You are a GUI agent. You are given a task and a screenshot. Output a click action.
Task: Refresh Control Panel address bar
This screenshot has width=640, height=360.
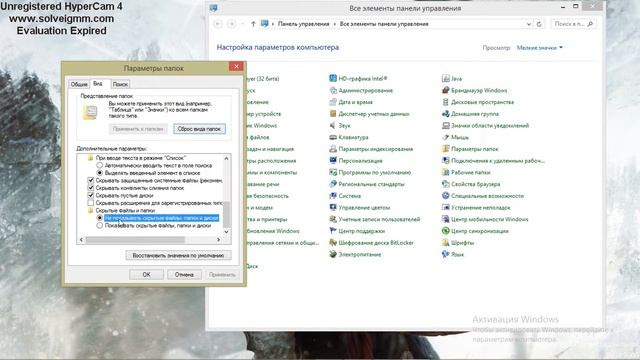point(539,24)
